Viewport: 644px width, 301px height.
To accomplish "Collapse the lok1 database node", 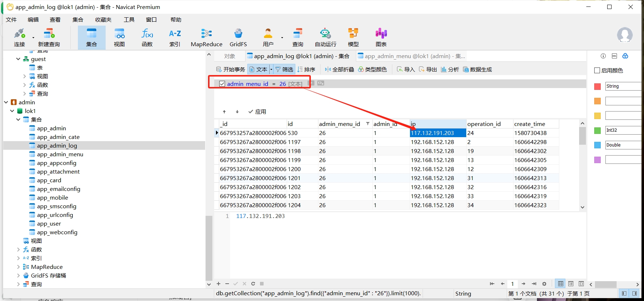I will [x=12, y=111].
